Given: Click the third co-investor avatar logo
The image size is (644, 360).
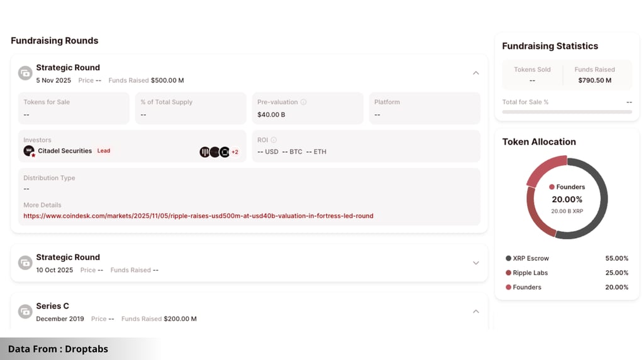Looking at the screenshot, I should 225,152.
